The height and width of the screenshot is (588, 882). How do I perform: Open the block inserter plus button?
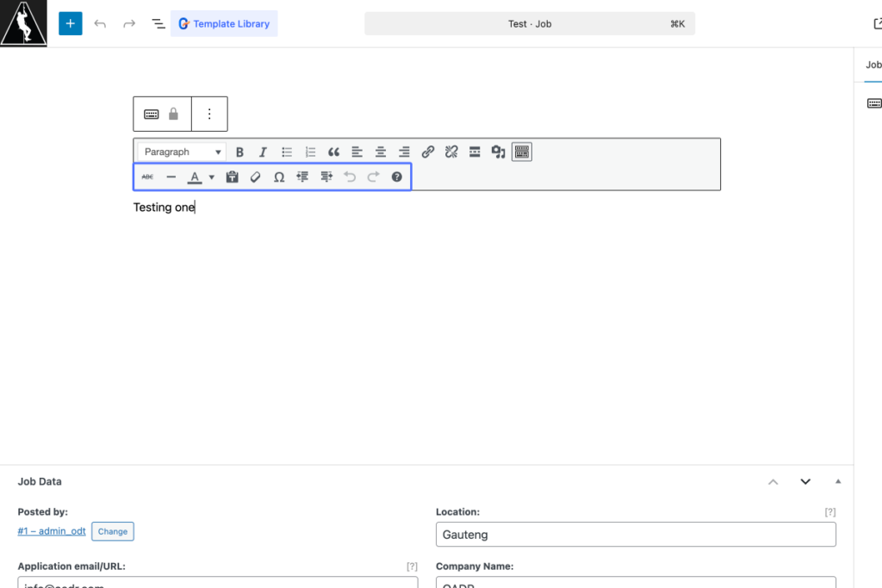pyautogui.click(x=71, y=23)
